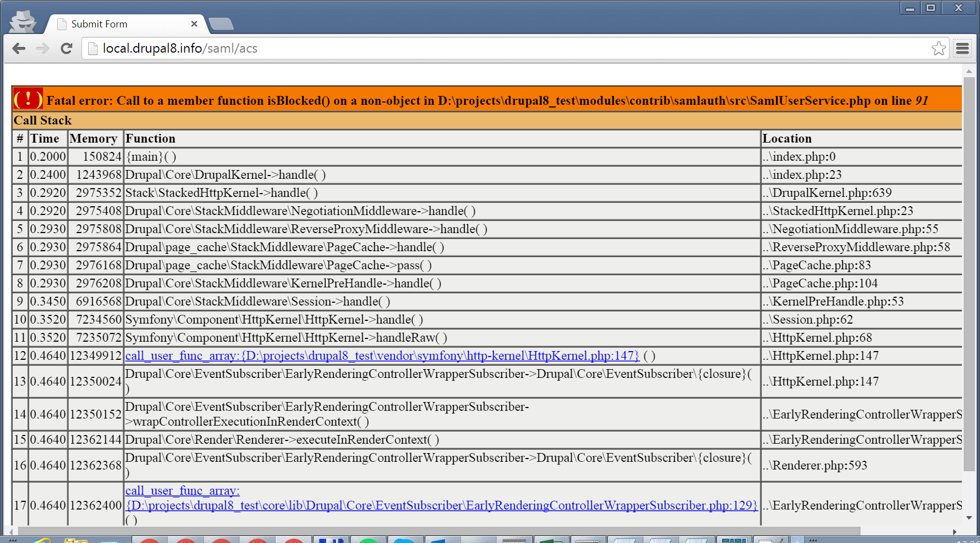The height and width of the screenshot is (543, 980).
Task: Click the Renderer->executeInRenderContext( ) cell
Action: 442,439
